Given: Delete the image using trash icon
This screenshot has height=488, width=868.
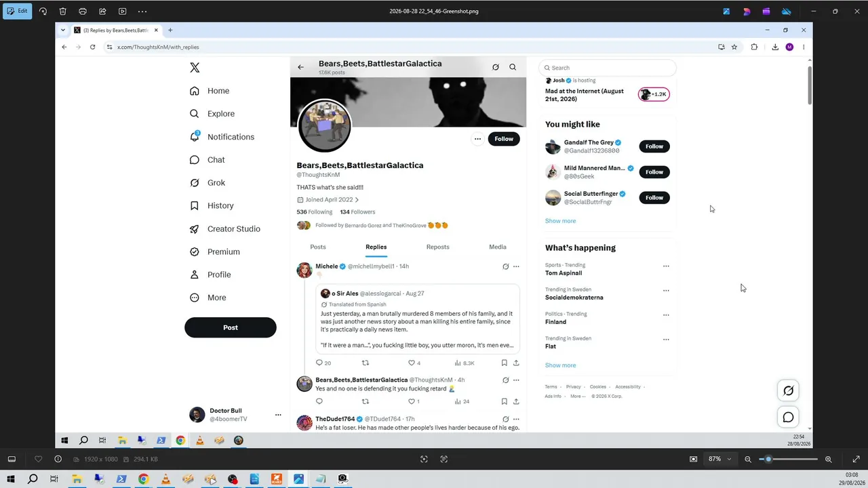Looking at the screenshot, I should tap(62, 11).
